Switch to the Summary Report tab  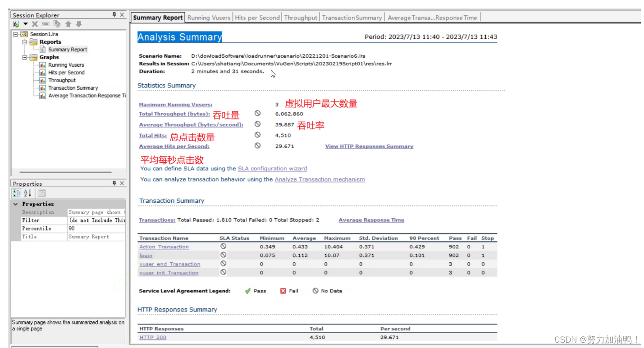pyautogui.click(x=158, y=18)
